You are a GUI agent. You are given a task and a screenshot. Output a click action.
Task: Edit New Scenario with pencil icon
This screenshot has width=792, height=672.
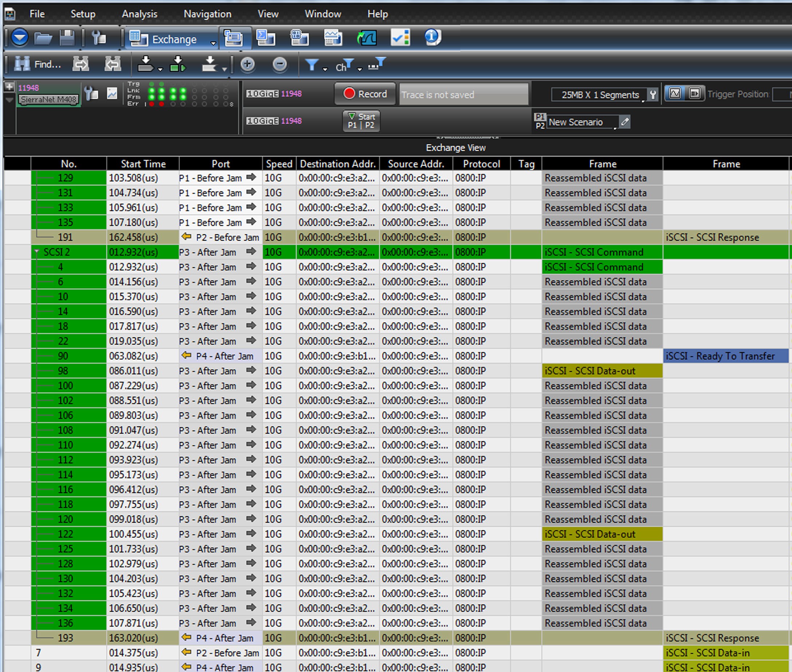[x=625, y=122]
